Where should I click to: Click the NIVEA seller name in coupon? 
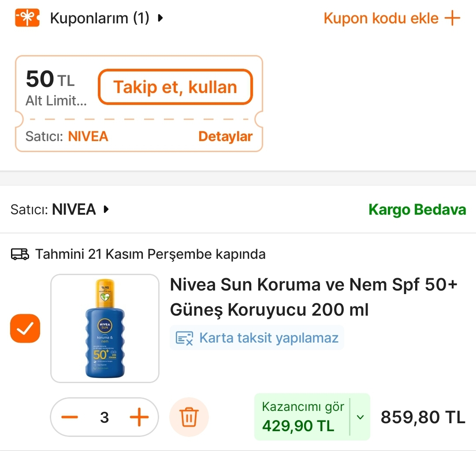pyautogui.click(x=88, y=136)
